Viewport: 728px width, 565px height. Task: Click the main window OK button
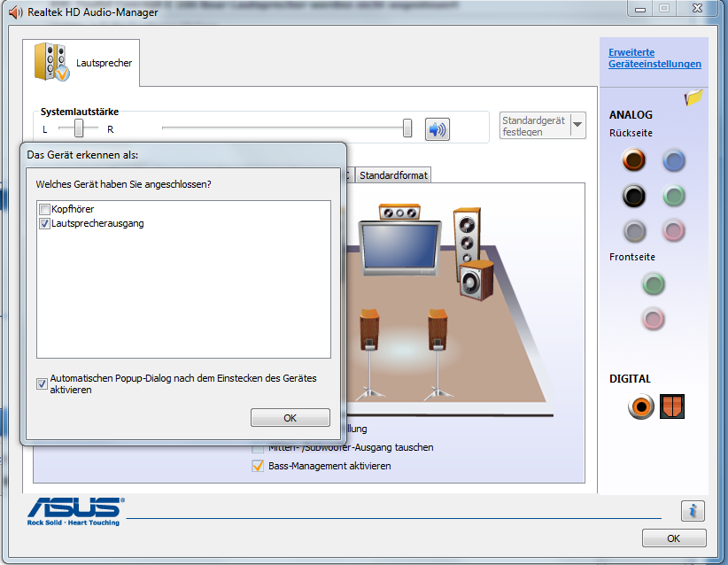click(674, 538)
